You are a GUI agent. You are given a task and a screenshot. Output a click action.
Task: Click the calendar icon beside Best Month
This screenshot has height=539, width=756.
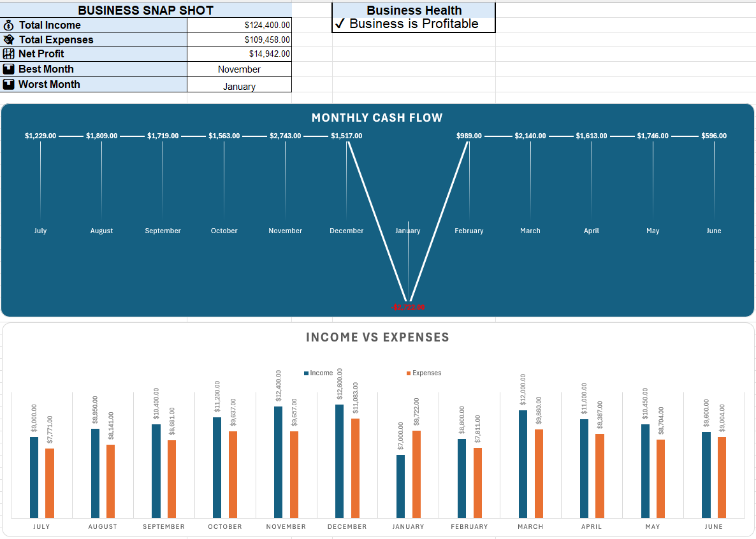pos(9,69)
